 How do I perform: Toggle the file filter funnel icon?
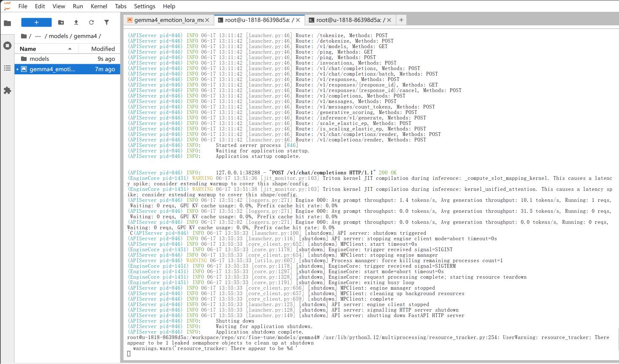pyautogui.click(x=106, y=22)
